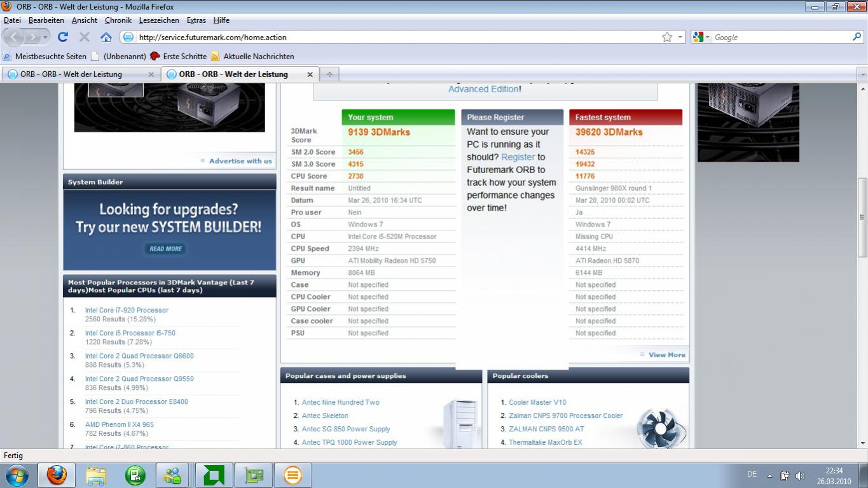Image resolution: width=868 pixels, height=488 pixels.
Task: Open Antec TPQ 1000 Power Supply link
Action: (x=349, y=443)
